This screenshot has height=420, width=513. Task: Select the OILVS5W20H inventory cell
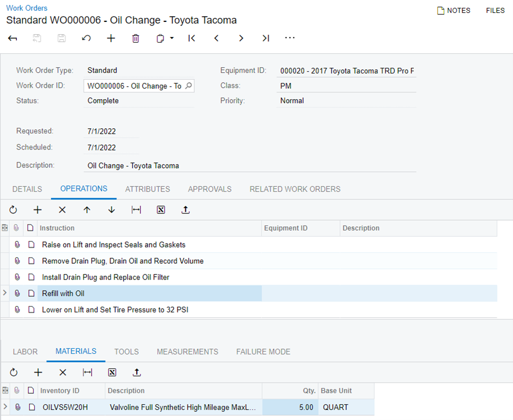coord(72,407)
